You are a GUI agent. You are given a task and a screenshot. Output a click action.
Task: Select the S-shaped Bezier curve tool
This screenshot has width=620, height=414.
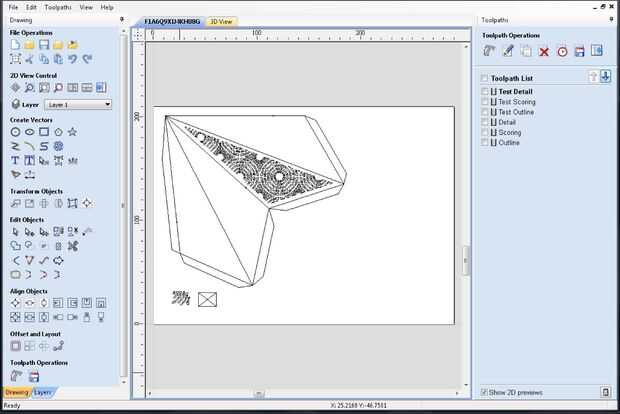tap(44, 146)
